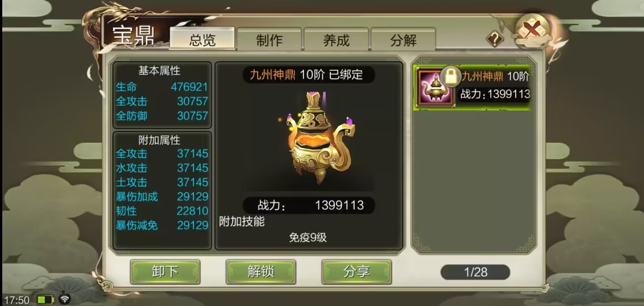Select the 基本属性 stats panel header
Viewport: 644px width, 306px height.
159,71
